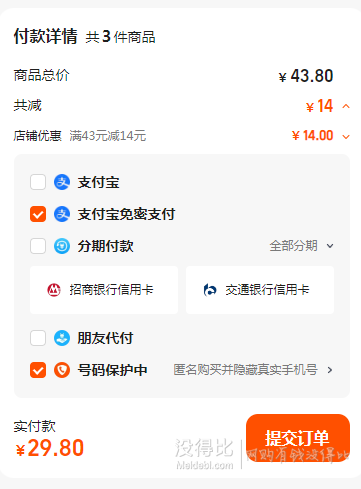The width and height of the screenshot is (361, 489).
Task: Enable the 分期付款 installment checkbox
Action: coord(38,246)
